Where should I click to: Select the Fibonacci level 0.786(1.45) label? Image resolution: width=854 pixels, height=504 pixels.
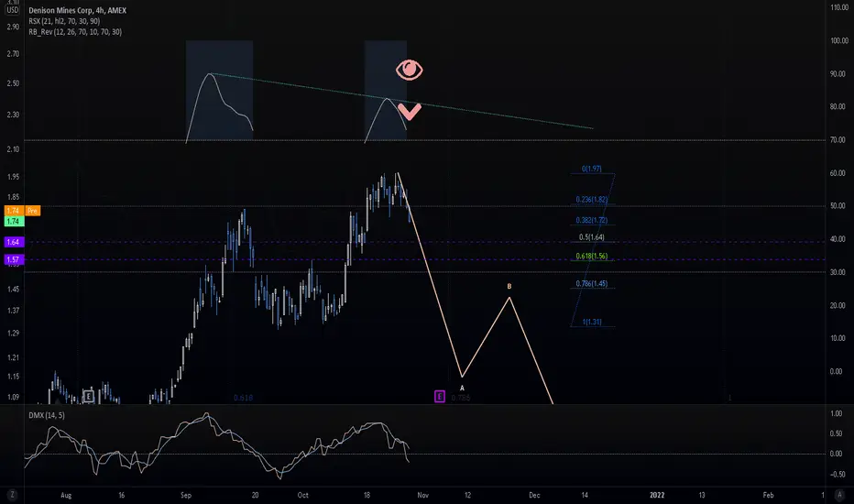click(x=592, y=283)
